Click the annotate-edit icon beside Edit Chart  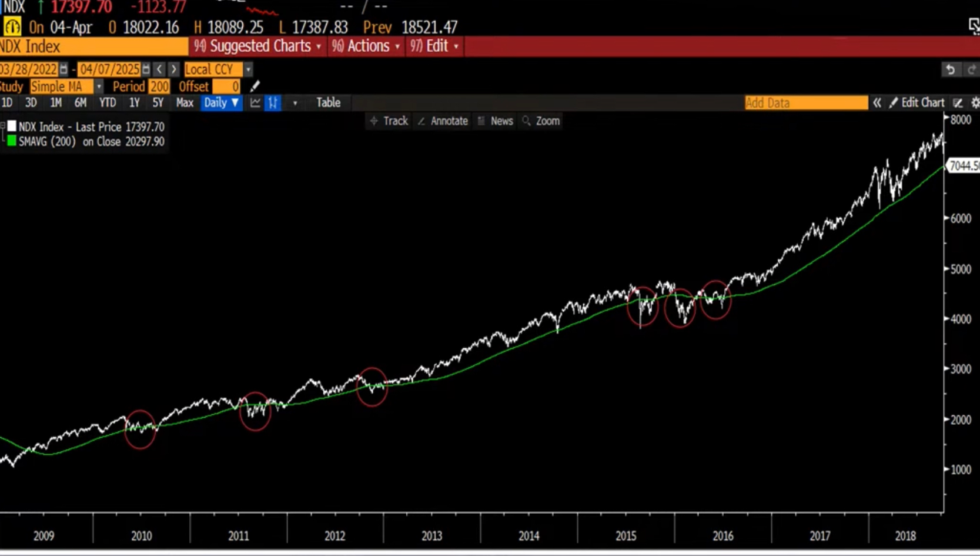958,103
